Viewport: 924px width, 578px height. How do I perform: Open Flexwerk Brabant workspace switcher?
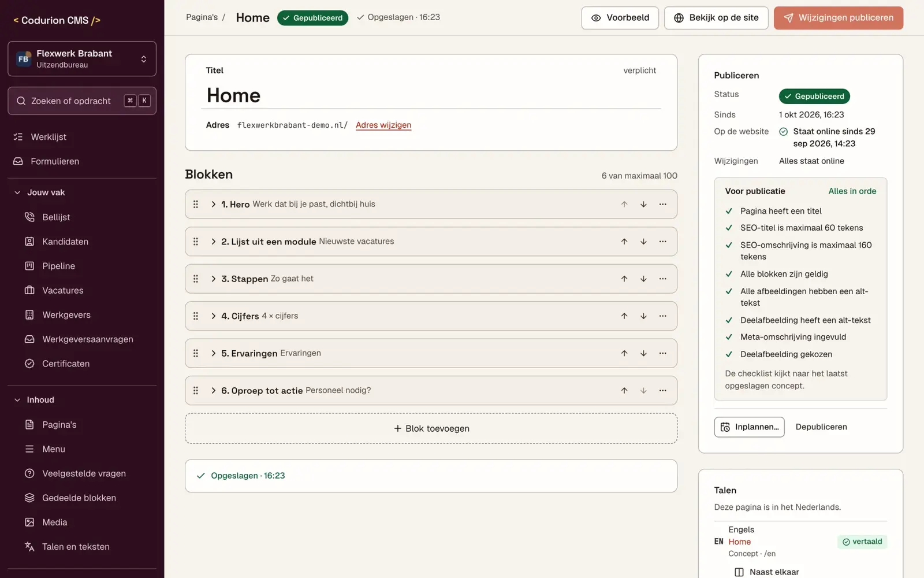tap(82, 59)
